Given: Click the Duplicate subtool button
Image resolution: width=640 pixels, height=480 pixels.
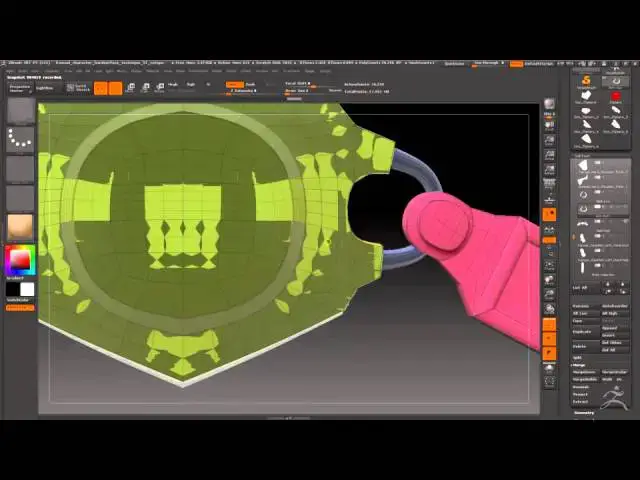Looking at the screenshot, I should 586,332.
